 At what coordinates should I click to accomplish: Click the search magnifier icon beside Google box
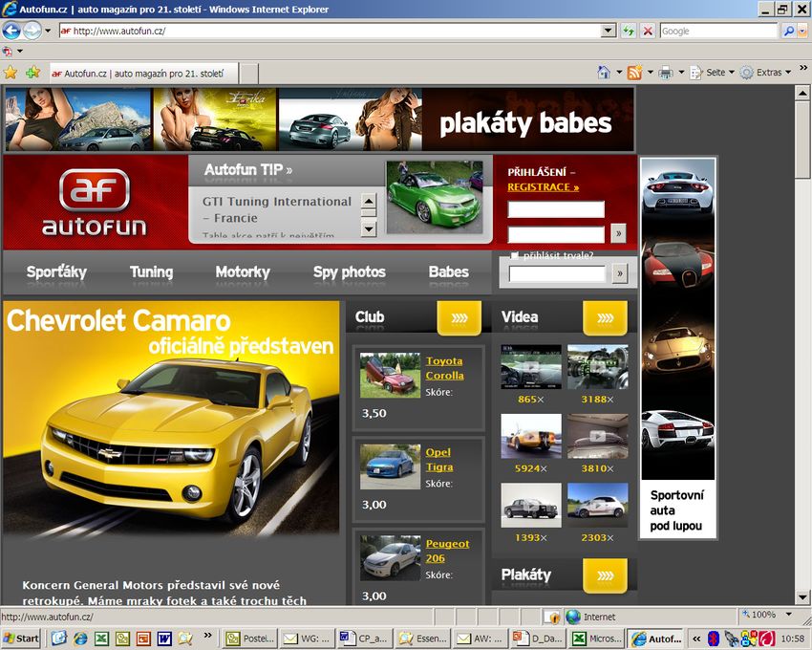pos(788,31)
